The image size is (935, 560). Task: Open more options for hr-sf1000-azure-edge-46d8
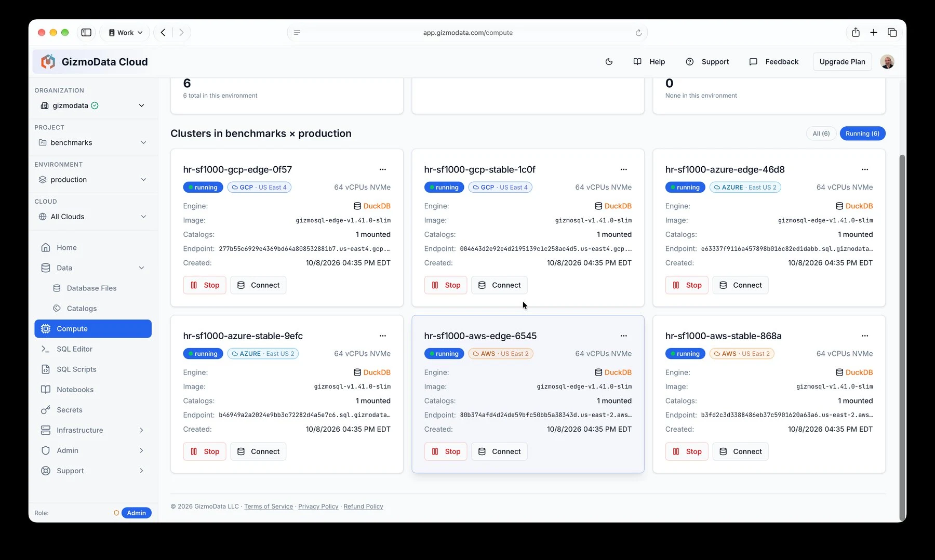tap(865, 169)
